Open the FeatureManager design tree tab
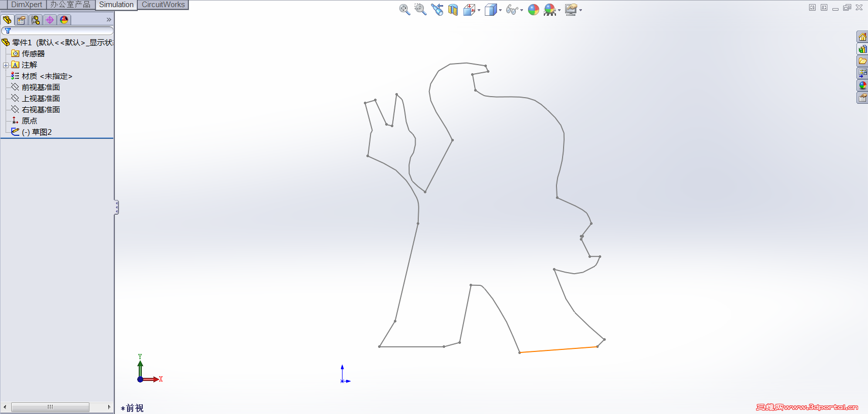This screenshot has width=868, height=414. [x=7, y=20]
